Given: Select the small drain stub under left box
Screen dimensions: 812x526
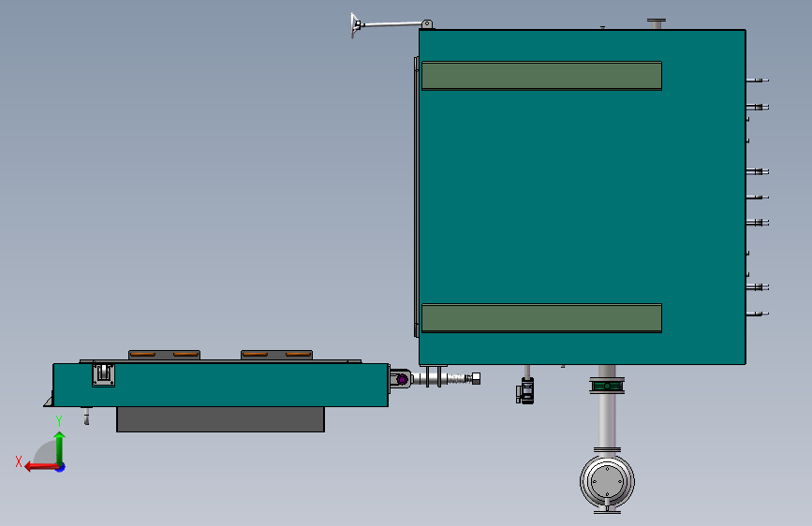Looking at the screenshot, I should (x=86, y=416).
